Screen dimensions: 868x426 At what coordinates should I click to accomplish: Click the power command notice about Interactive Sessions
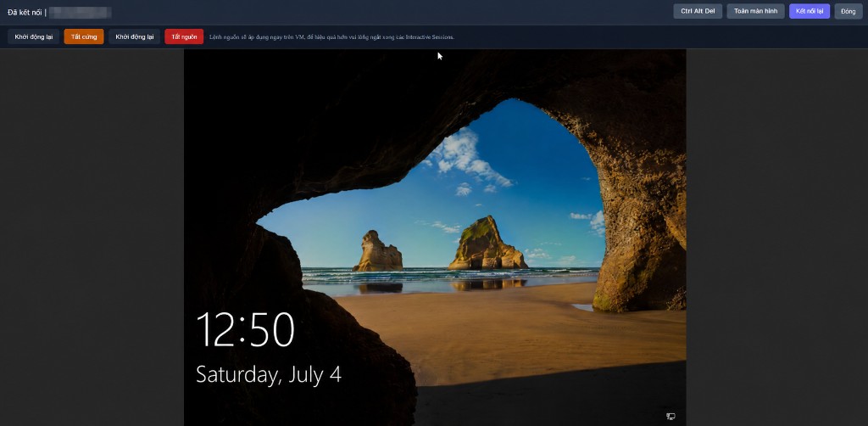tap(331, 37)
